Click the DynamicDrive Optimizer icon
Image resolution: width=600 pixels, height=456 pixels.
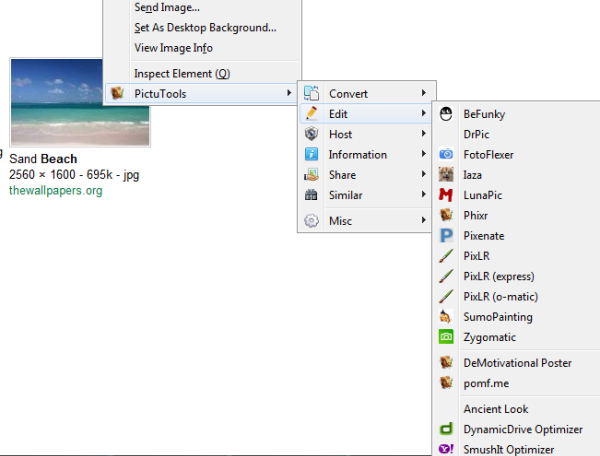click(x=447, y=429)
